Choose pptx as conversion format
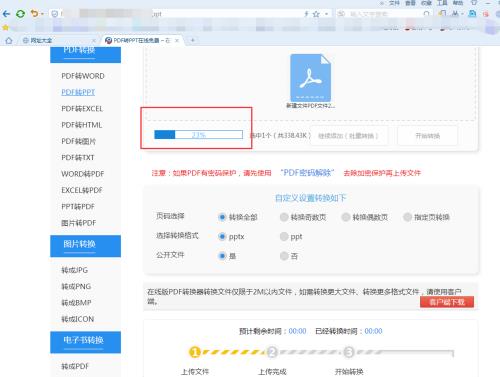Screen dimensions: 500x377 (222, 237)
